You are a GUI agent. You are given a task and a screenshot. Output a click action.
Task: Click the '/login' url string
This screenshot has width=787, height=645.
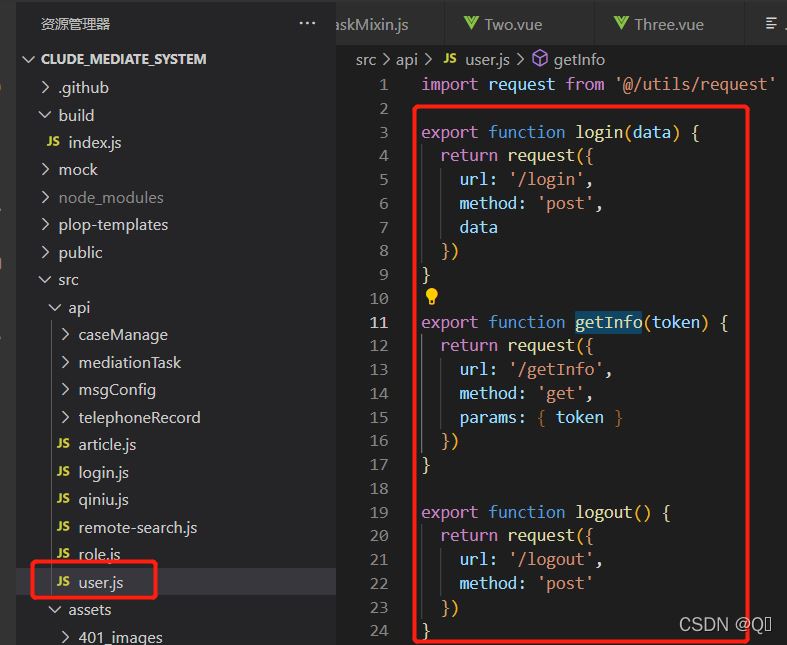click(x=546, y=179)
